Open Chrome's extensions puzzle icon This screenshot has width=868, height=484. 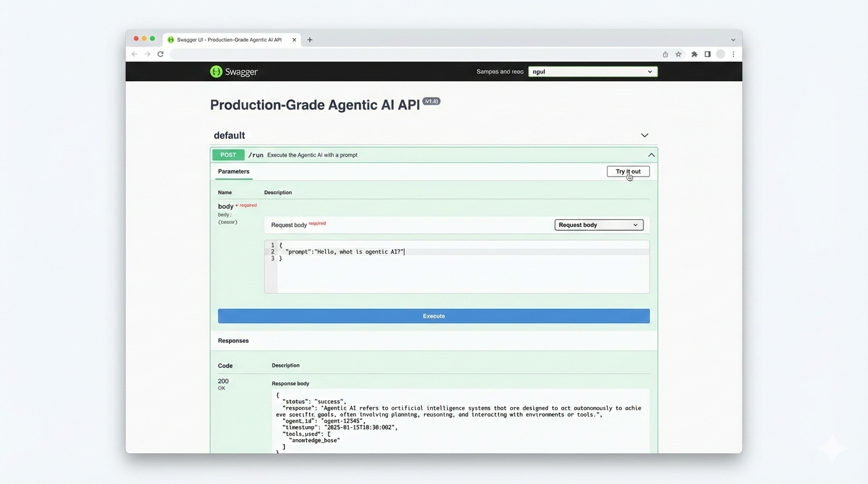coord(693,54)
